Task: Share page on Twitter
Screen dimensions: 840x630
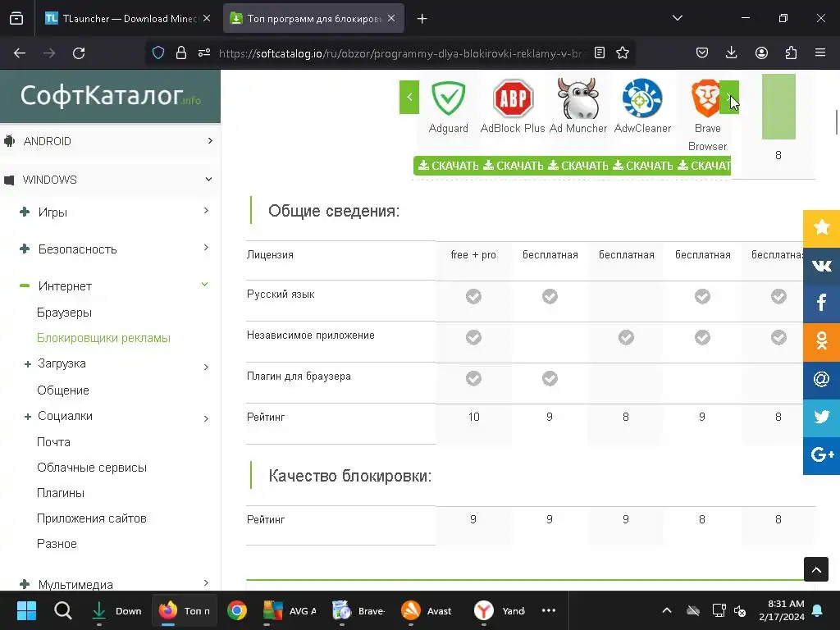Action: pos(821,418)
